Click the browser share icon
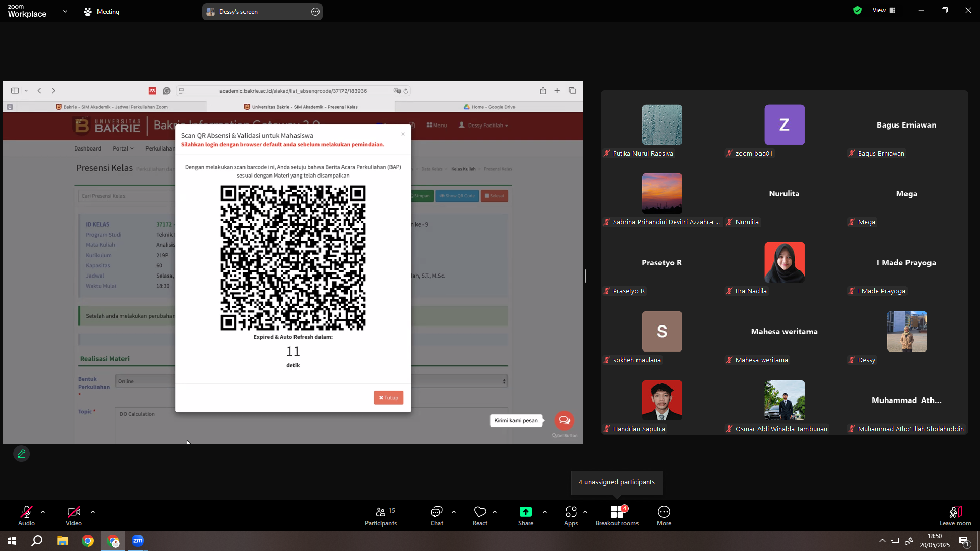Image resolution: width=980 pixels, height=551 pixels. pyautogui.click(x=543, y=91)
